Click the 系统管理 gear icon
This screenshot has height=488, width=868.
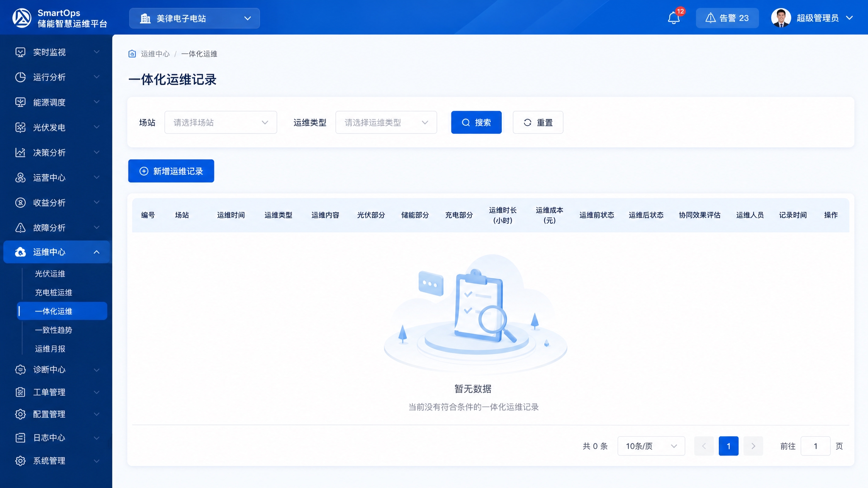pyautogui.click(x=20, y=460)
